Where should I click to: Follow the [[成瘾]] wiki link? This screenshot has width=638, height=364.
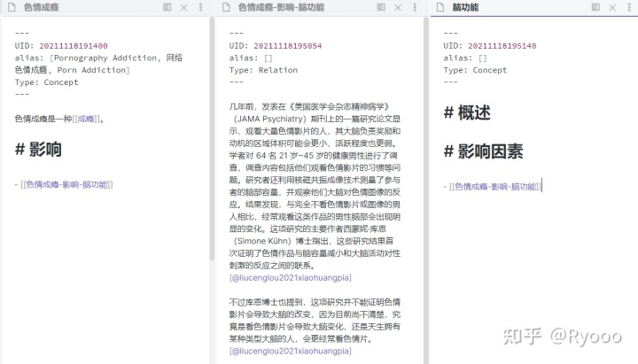pos(86,120)
